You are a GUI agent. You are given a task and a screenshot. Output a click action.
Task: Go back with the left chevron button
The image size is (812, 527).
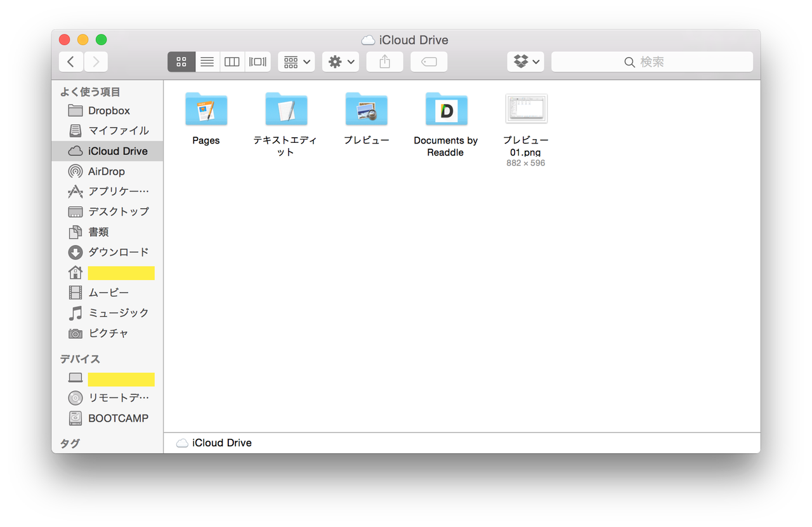[x=71, y=62]
